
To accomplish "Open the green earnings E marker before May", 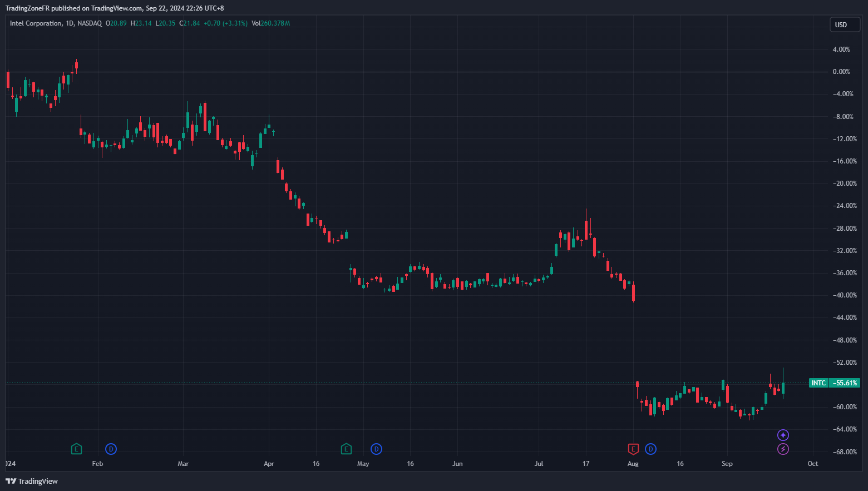I will point(346,449).
